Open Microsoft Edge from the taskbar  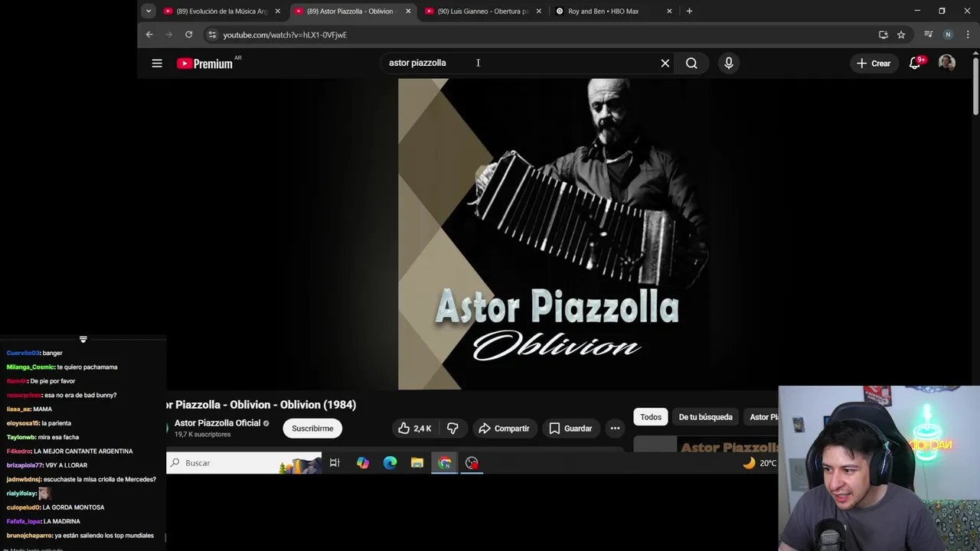390,463
